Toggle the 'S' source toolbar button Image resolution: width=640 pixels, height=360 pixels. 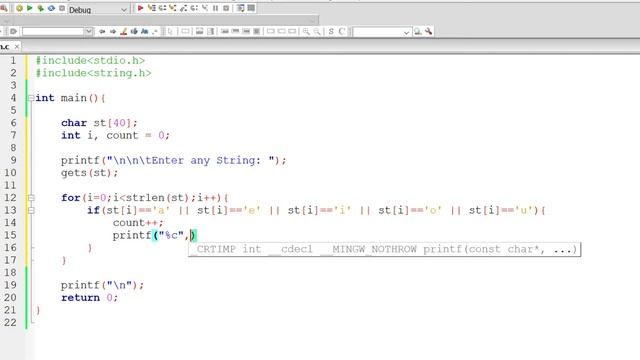tap(331, 31)
